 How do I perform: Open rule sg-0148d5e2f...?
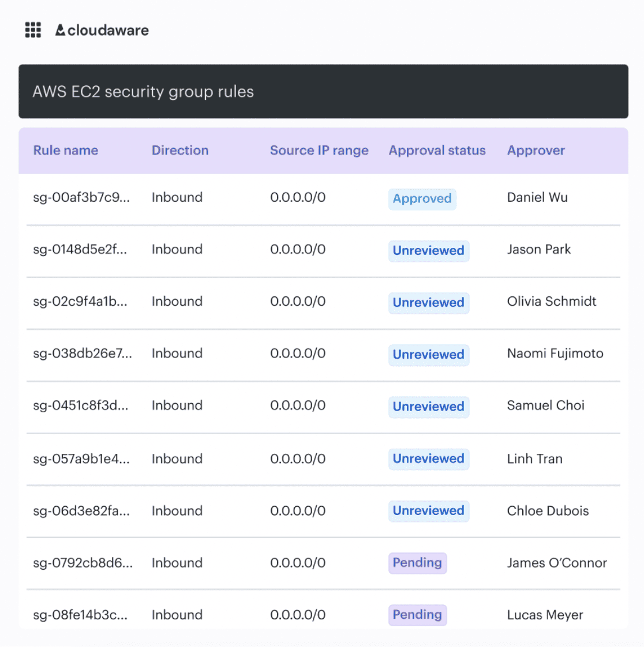click(80, 250)
